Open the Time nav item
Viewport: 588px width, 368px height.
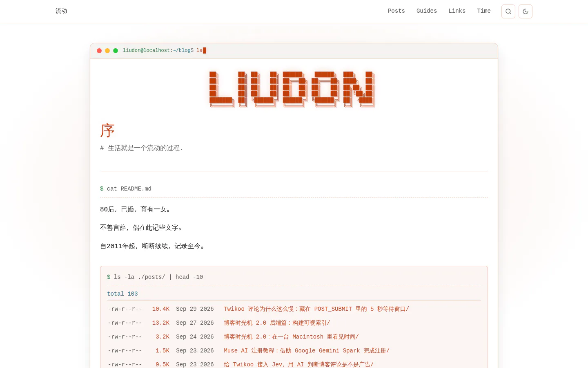(484, 11)
